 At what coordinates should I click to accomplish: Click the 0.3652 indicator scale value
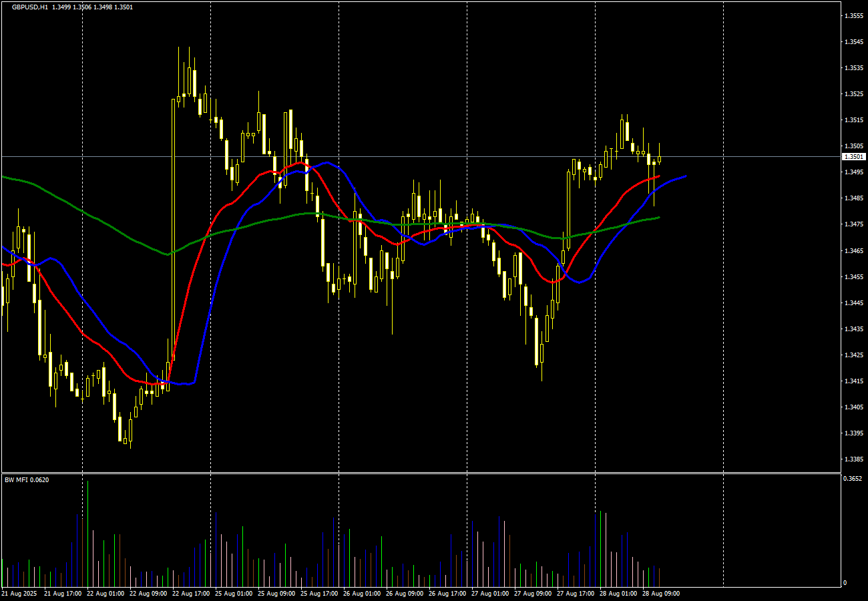(854, 479)
